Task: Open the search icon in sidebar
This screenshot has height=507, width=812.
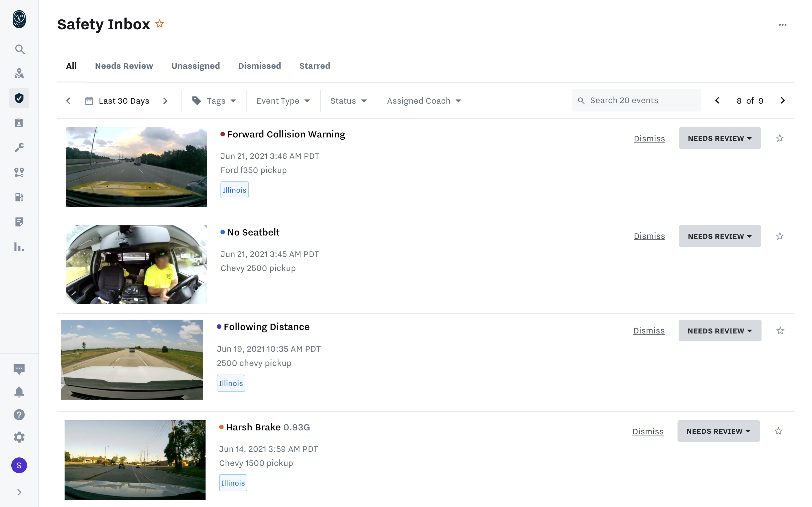Action: pyautogui.click(x=19, y=49)
